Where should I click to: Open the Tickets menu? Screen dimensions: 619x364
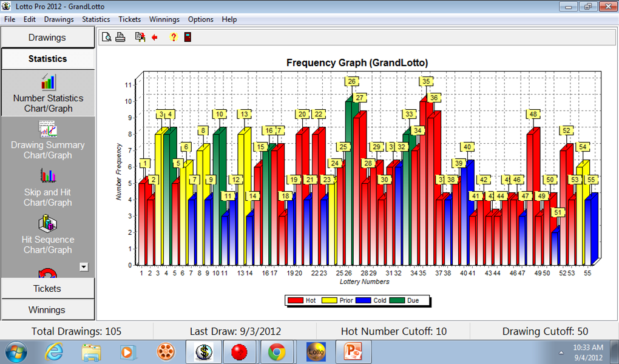[129, 19]
